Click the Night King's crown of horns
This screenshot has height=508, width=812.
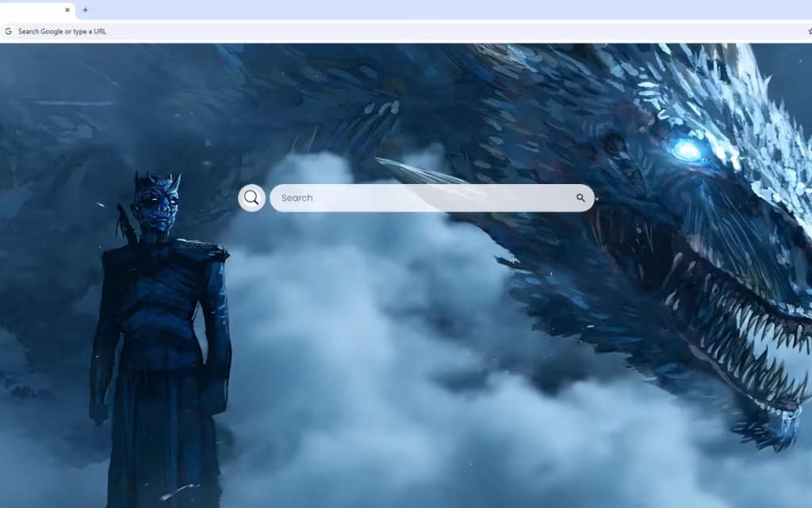click(158, 182)
